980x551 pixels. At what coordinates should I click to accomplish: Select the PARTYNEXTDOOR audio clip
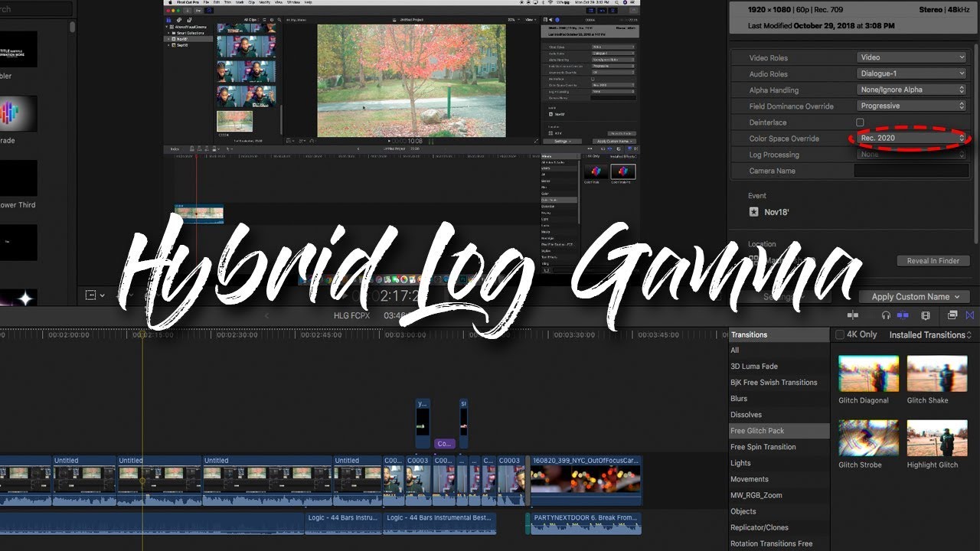tap(586, 523)
